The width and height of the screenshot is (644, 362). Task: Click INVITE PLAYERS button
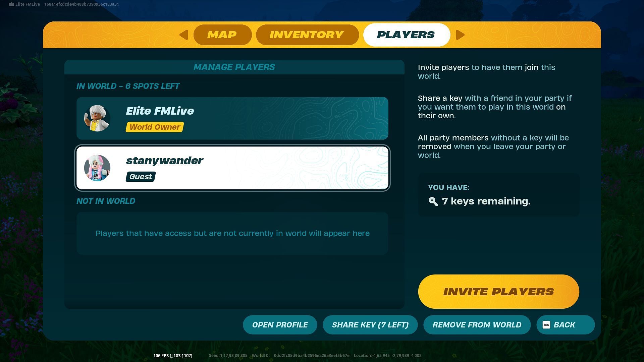coord(498,291)
